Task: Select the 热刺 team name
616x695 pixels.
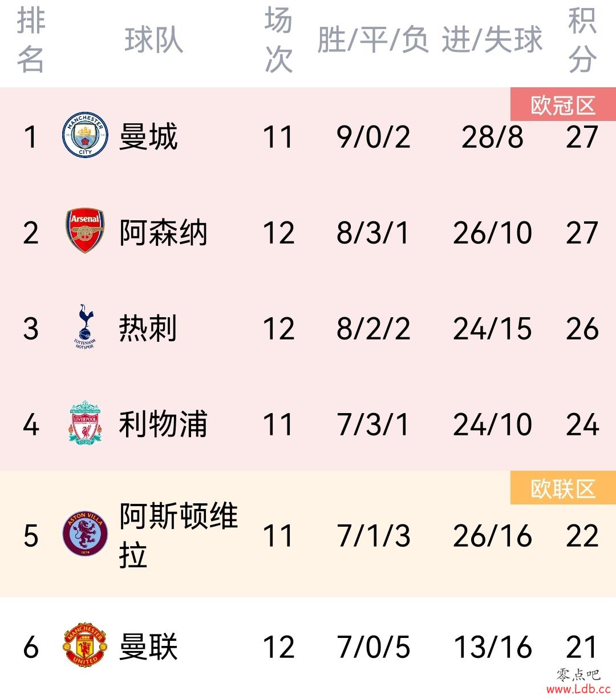Action: click(148, 328)
